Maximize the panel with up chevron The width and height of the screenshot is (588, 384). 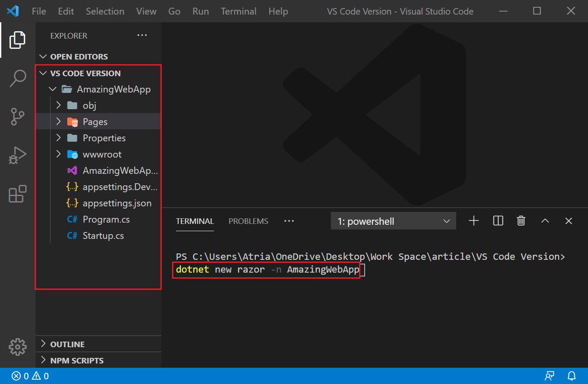[x=545, y=221]
